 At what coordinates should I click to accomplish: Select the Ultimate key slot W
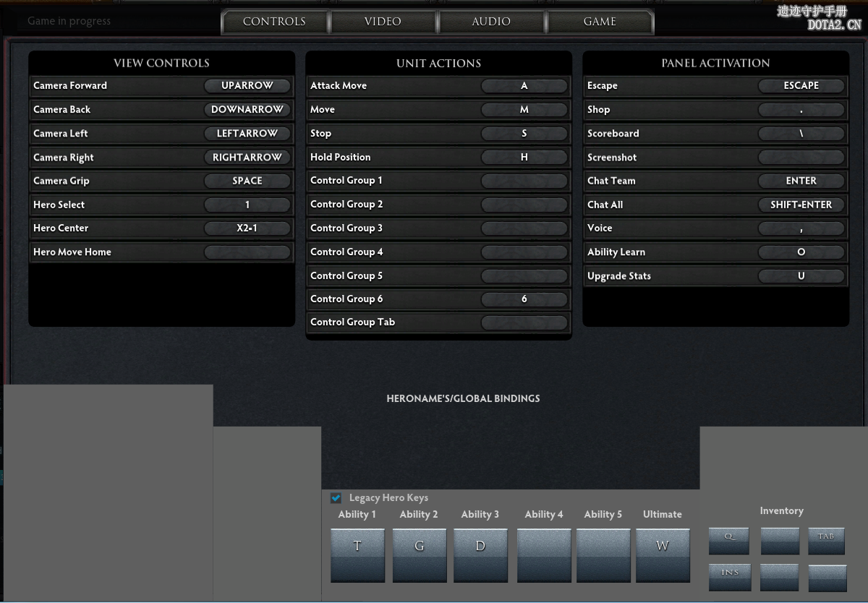pyautogui.click(x=662, y=555)
